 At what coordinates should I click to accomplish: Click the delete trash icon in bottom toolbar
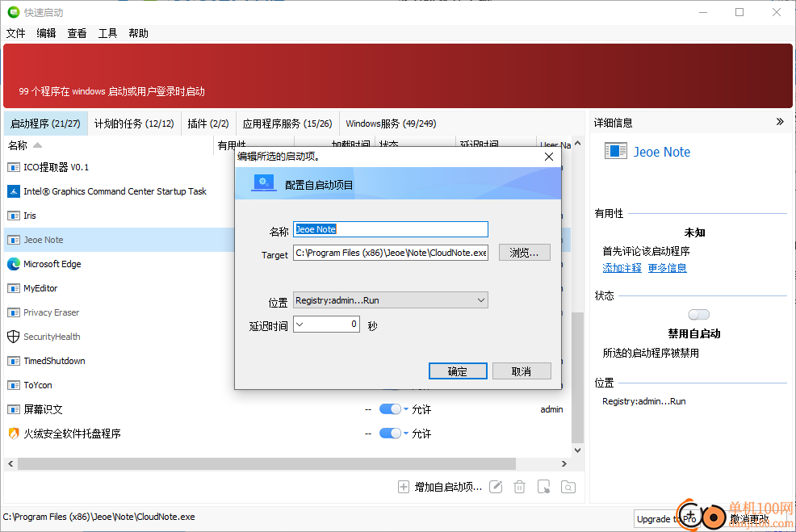(x=519, y=487)
